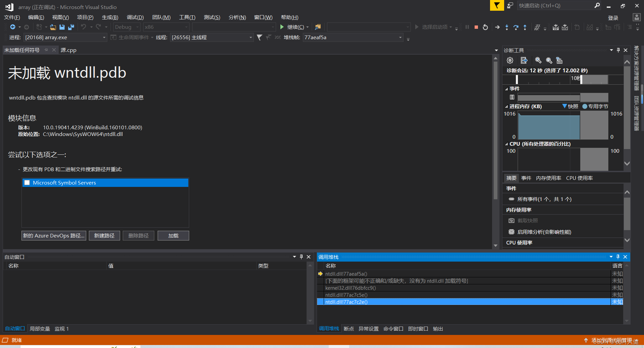
Task: Click the reset view icon in diagnostics
Action: 559,60
